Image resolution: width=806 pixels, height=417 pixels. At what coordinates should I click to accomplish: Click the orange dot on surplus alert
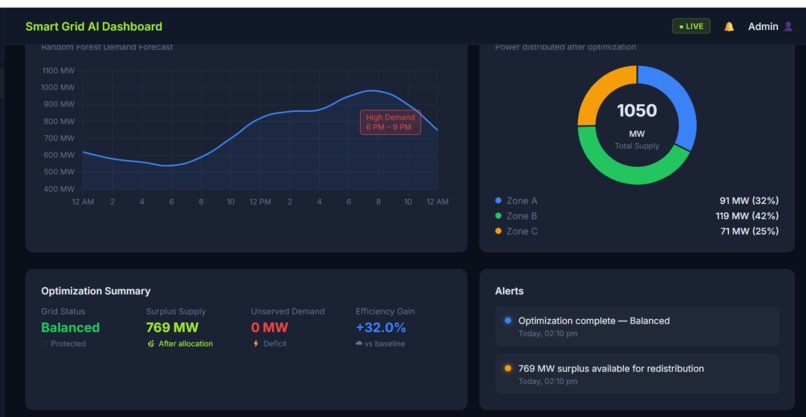508,369
